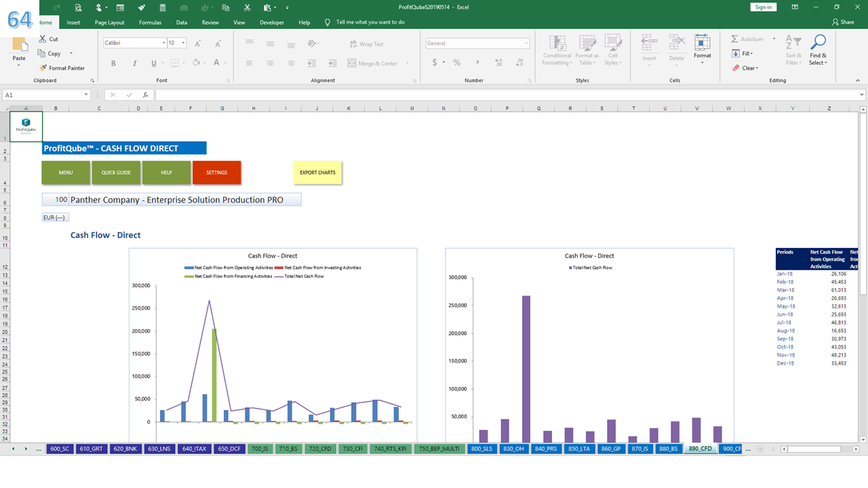Click the Insert Function fx icon
Viewport: 868px width, 488px height.
click(145, 95)
